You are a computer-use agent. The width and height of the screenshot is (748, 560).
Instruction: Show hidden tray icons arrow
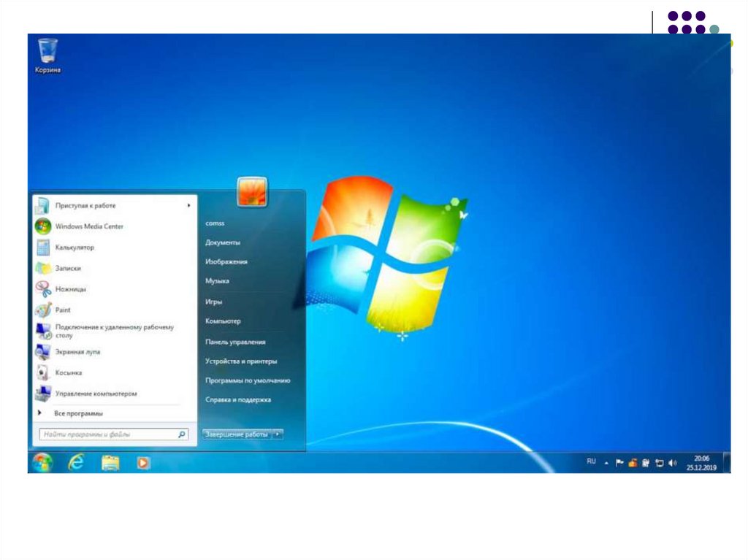coord(606,463)
